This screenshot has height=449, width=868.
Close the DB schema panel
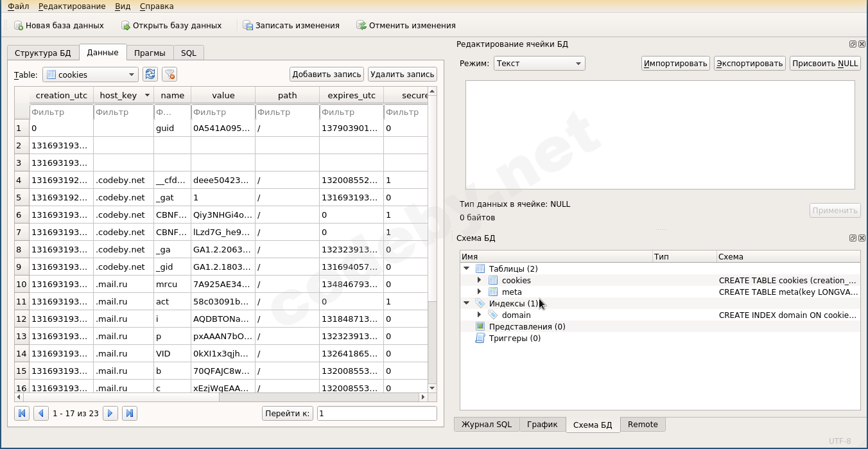click(861, 238)
